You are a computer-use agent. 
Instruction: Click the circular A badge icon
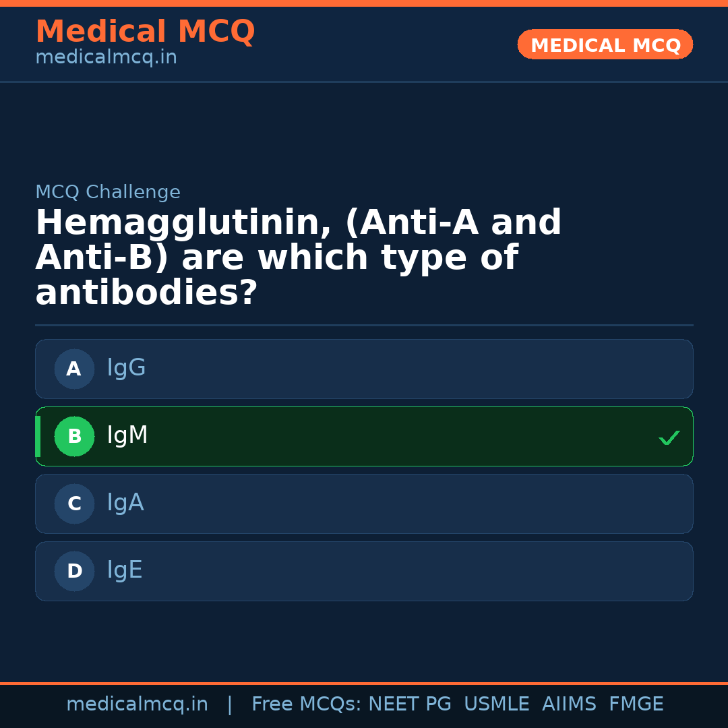click(74, 369)
